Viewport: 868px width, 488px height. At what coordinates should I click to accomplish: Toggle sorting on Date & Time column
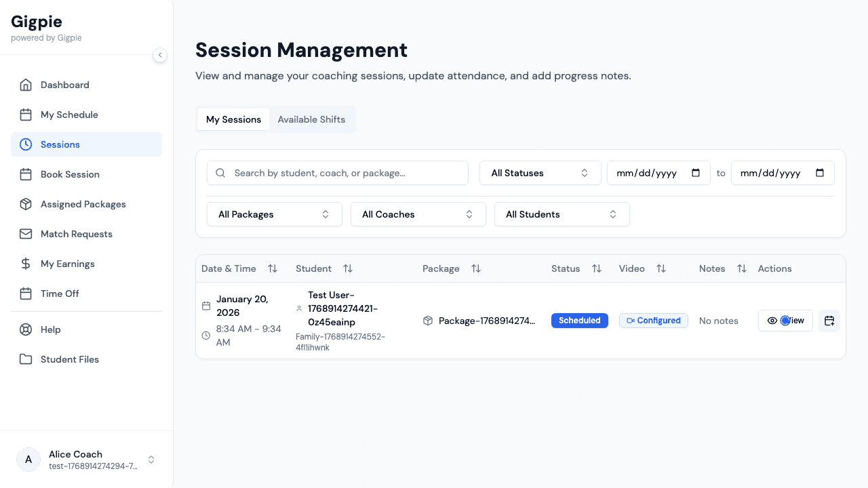coord(273,268)
